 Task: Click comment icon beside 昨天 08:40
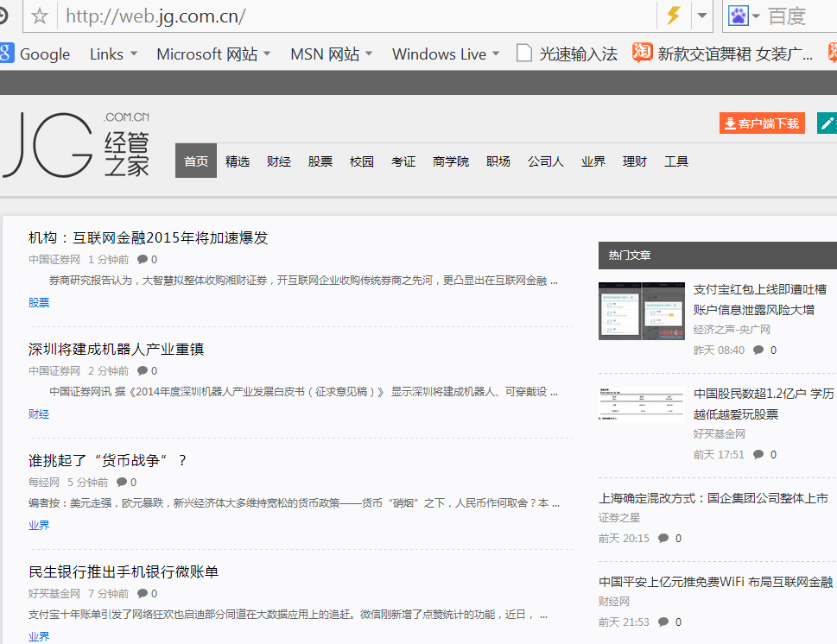click(758, 350)
